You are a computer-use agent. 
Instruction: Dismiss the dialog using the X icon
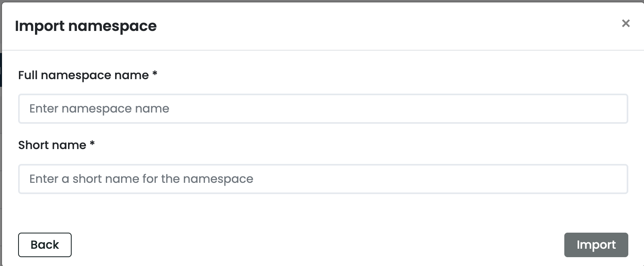coord(626,23)
